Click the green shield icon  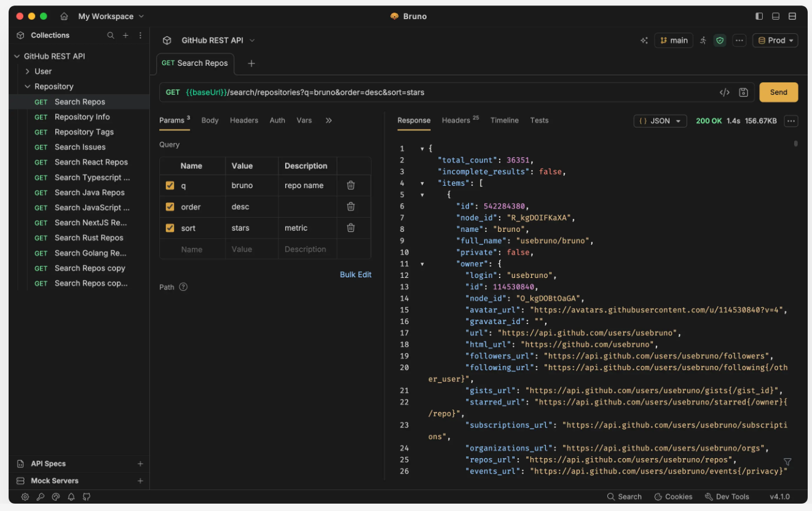pyautogui.click(x=720, y=41)
